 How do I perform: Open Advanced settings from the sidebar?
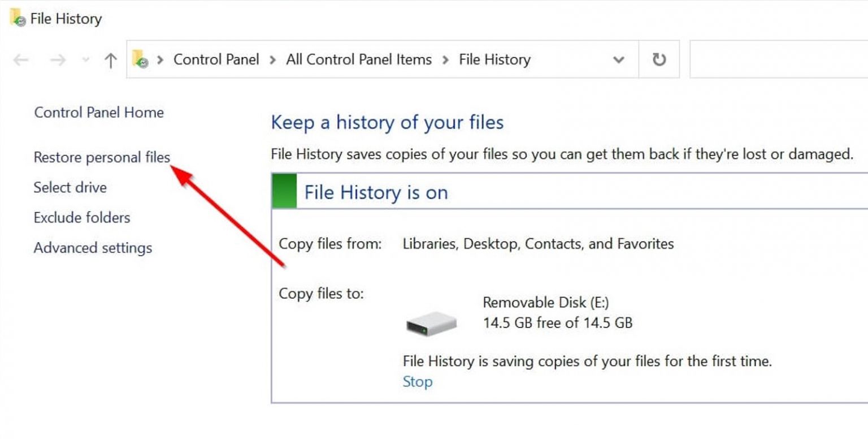(93, 248)
